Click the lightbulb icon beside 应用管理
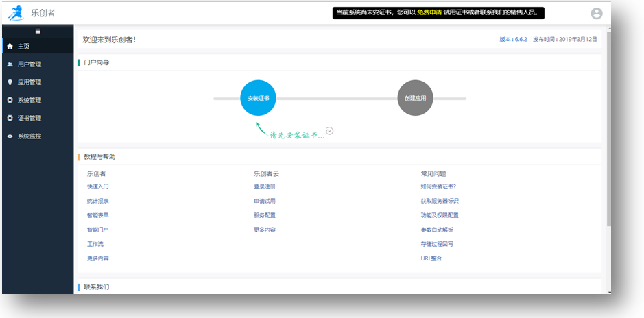 10,82
